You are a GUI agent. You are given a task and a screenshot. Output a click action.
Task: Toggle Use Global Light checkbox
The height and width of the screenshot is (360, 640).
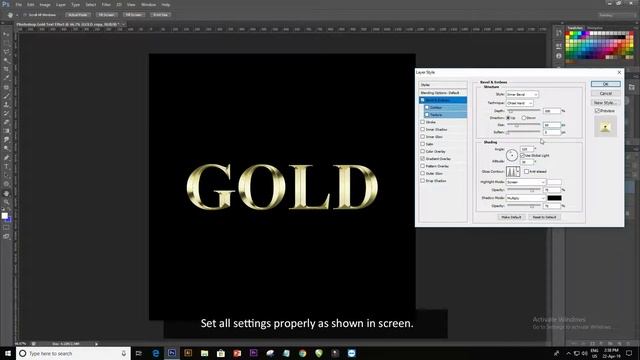pyautogui.click(x=522, y=156)
